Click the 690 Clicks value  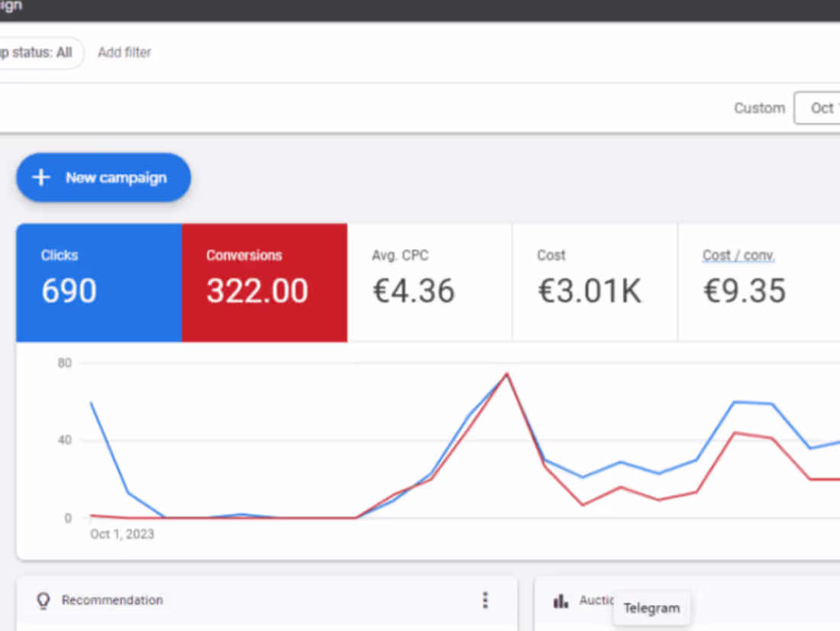69,291
